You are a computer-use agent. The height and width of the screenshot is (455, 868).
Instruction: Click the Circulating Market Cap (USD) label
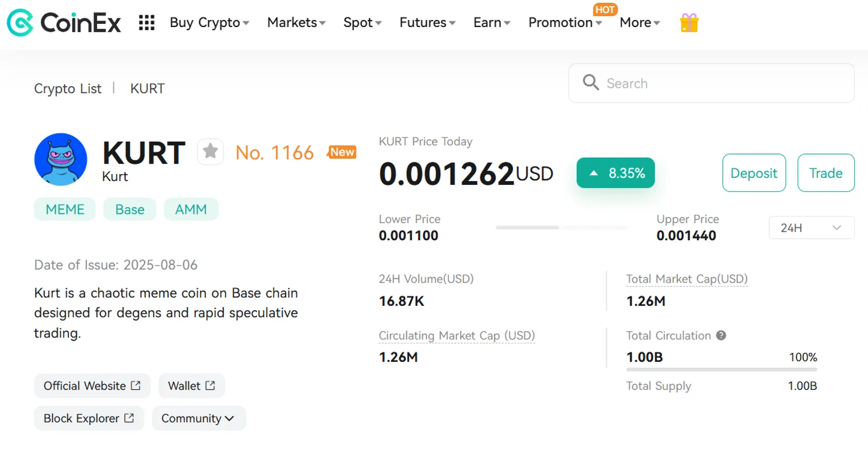tap(457, 336)
